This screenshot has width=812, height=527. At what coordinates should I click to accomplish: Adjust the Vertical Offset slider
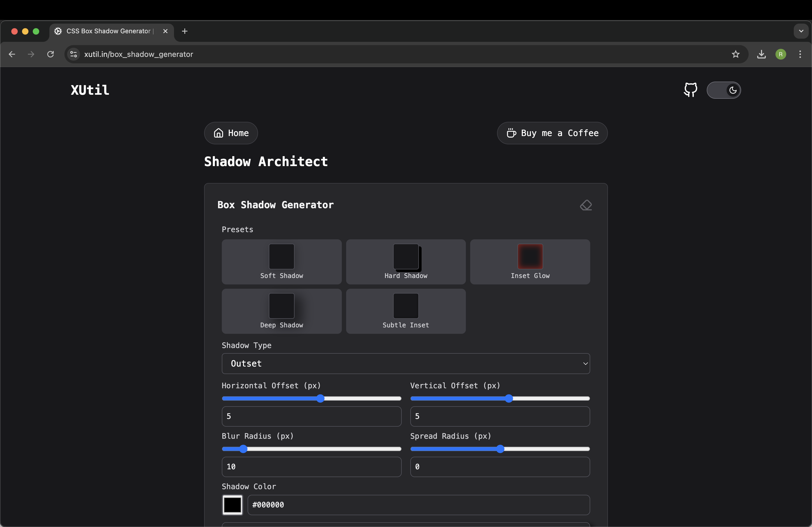[500, 398]
